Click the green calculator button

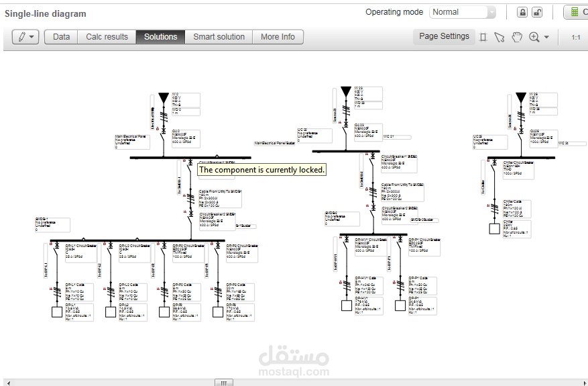576,12
